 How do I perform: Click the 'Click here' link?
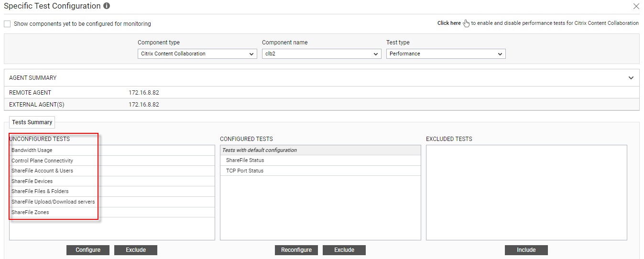point(449,23)
